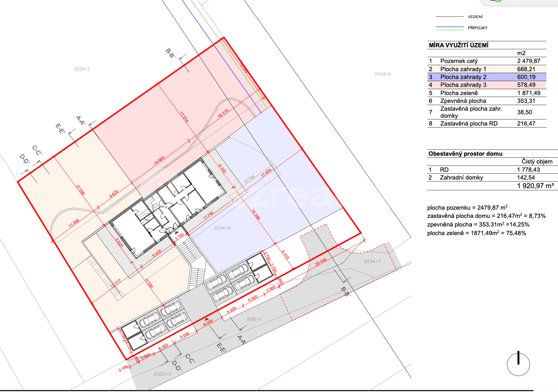Select the value 600,19
This screenshot has height=392, width=558.
[x=526, y=77]
